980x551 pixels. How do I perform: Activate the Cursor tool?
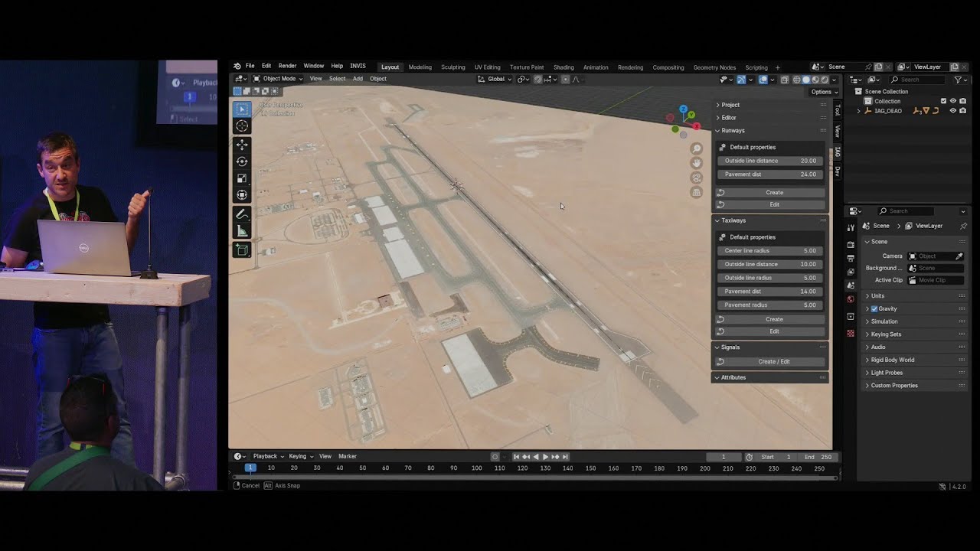tap(242, 126)
